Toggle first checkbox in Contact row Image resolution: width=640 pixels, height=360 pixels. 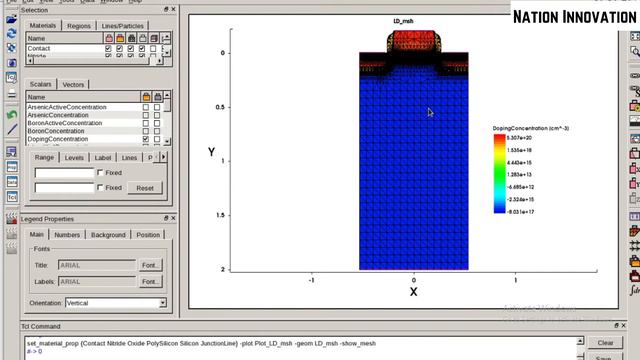coord(108,48)
